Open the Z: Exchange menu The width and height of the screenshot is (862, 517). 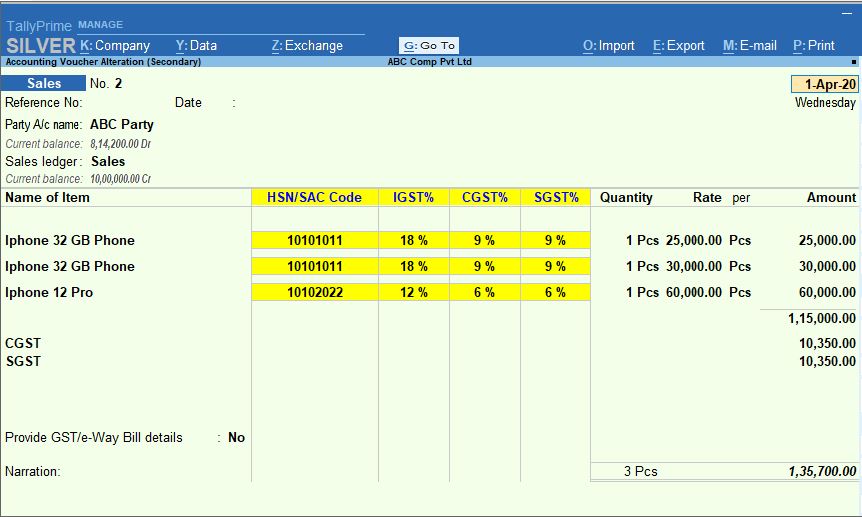click(x=307, y=46)
